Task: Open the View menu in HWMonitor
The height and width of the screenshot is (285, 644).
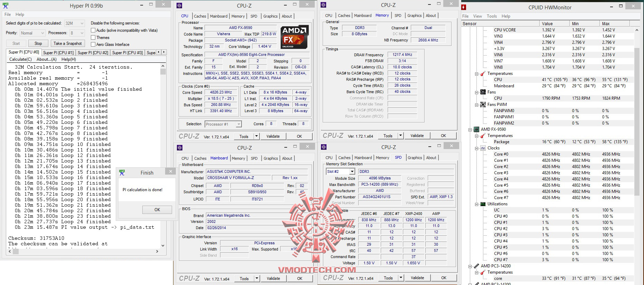Action: coord(477,16)
